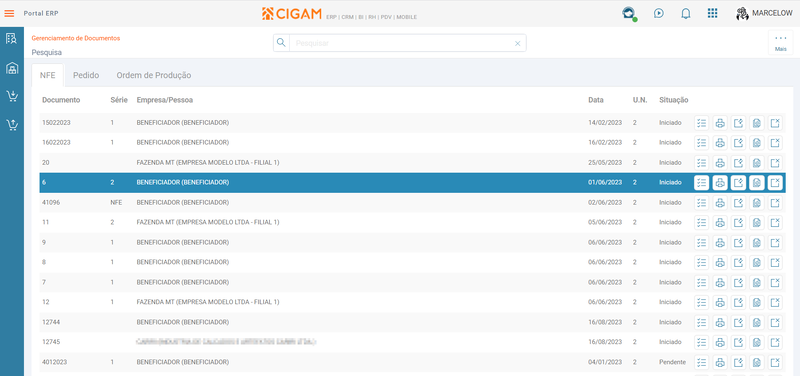This screenshot has height=376, width=800.
Task: Switch to the NFE tab
Action: click(x=47, y=75)
